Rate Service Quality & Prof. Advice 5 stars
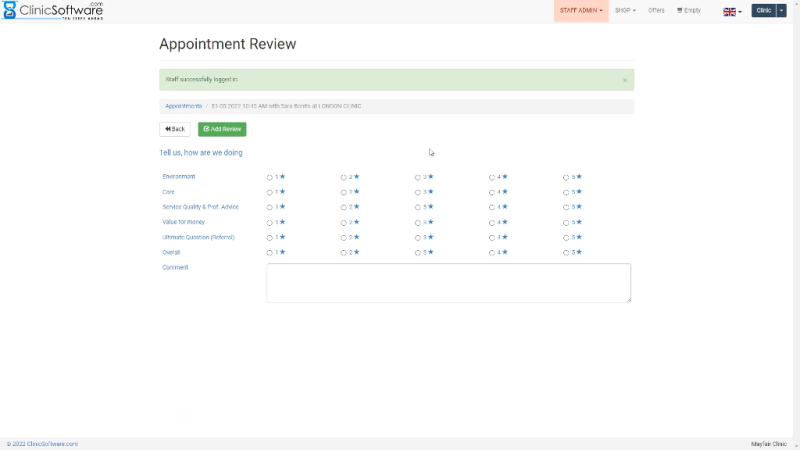Viewport: 800px width, 450px height. 566,208
